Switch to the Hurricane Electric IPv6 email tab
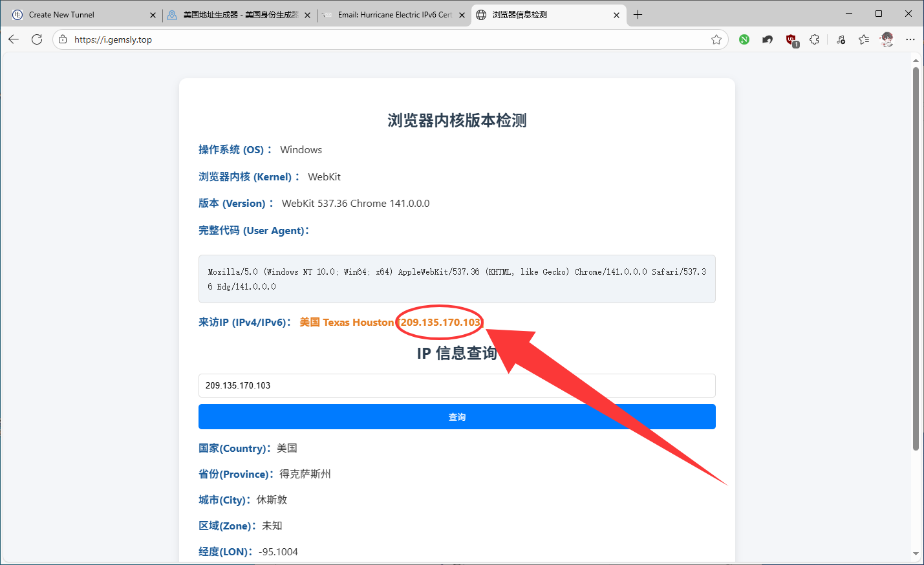924x565 pixels. pyautogui.click(x=394, y=15)
